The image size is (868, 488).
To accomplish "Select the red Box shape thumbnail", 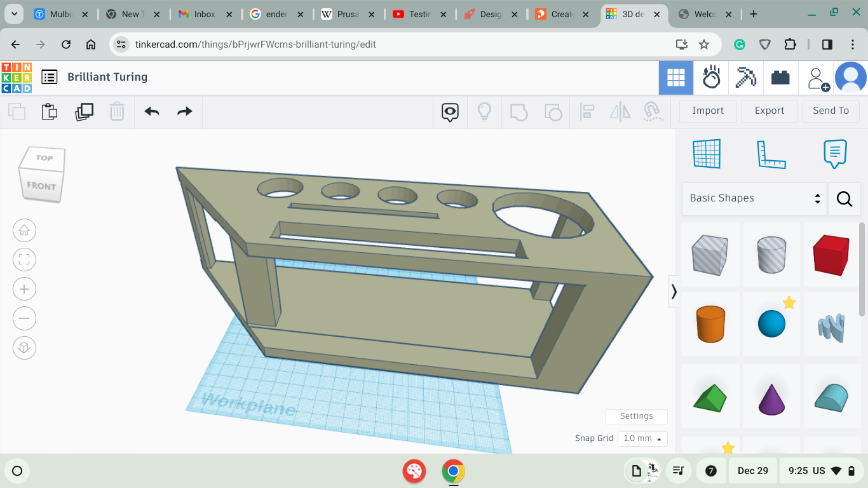I will tap(831, 254).
